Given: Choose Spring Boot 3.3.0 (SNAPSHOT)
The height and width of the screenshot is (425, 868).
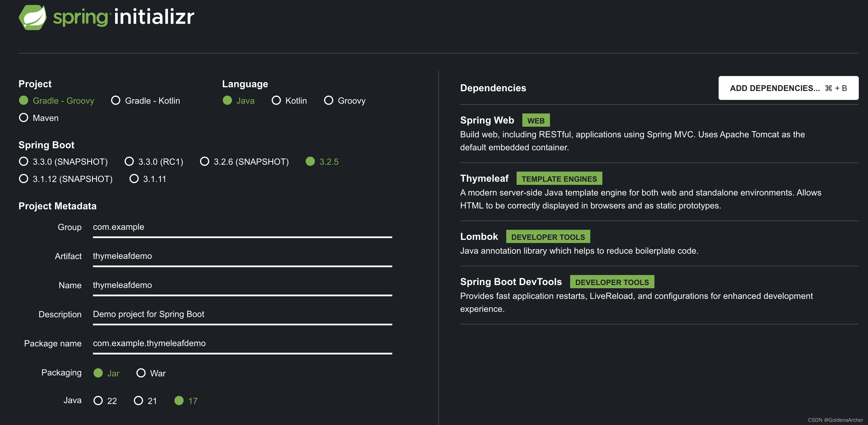Looking at the screenshot, I should coord(63,162).
